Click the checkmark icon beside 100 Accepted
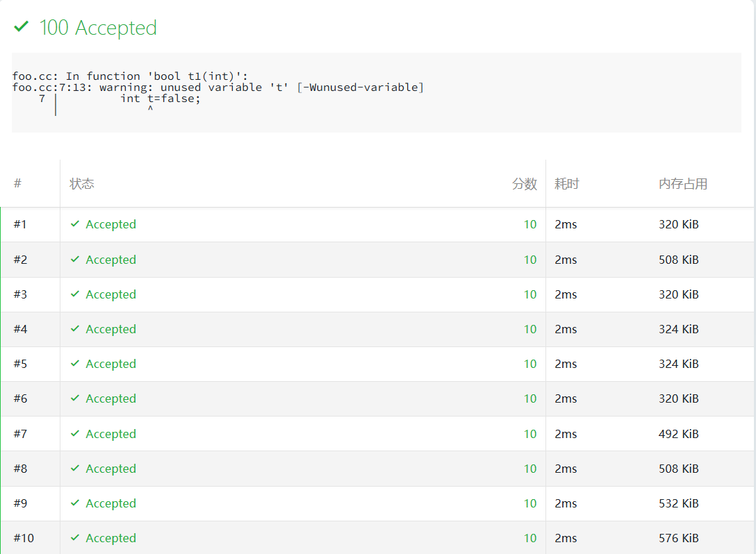 pos(22,27)
